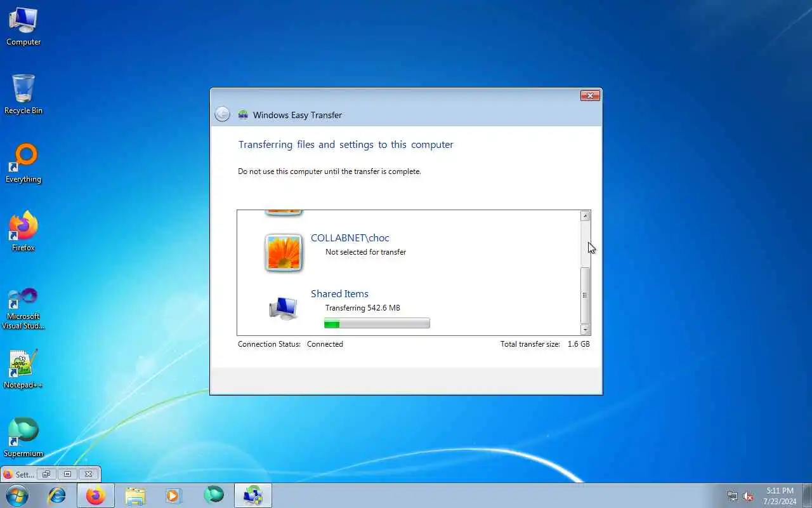This screenshot has width=812, height=508.
Task: Click the Easy Transfer title bar icon
Action: point(243,115)
